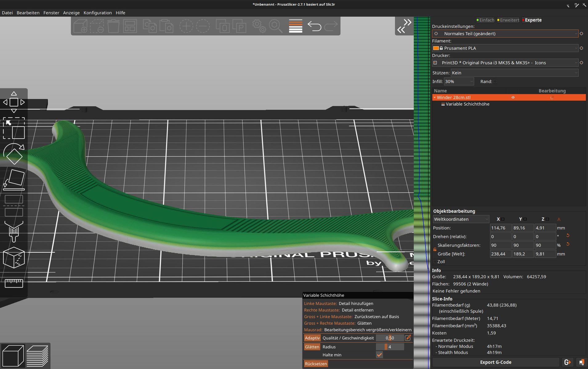Open the paint-on supports brush tool

pyautogui.click(x=14, y=231)
